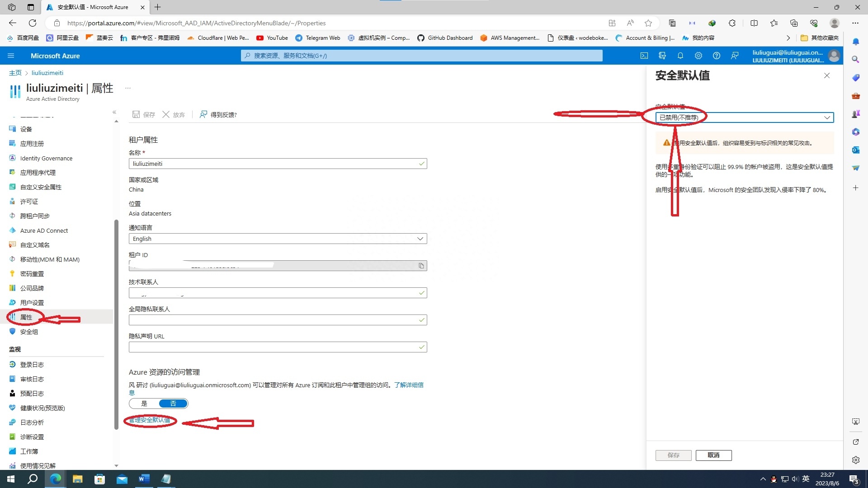Image resolution: width=868 pixels, height=488 pixels.
Task: Click 主页 breadcrumb link
Action: 15,73
